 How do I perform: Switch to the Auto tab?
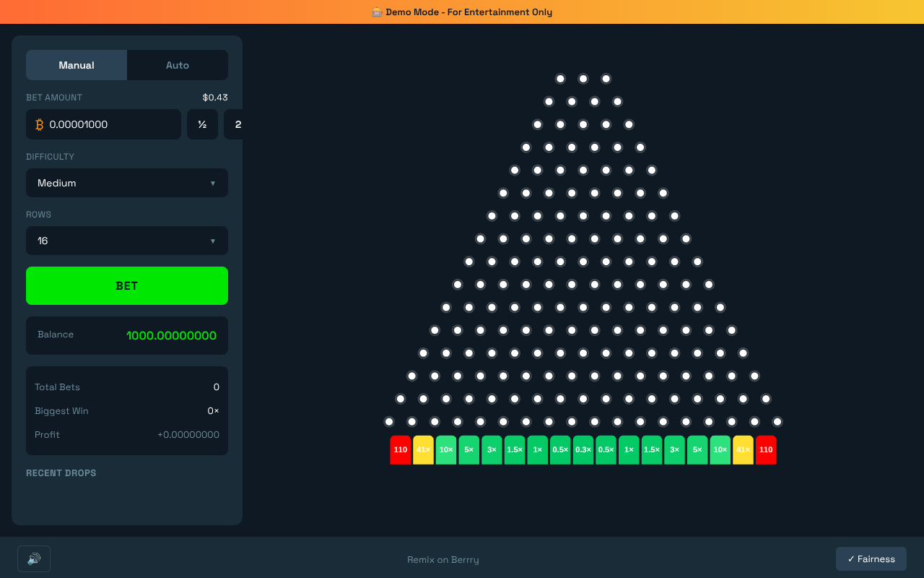coord(177,65)
